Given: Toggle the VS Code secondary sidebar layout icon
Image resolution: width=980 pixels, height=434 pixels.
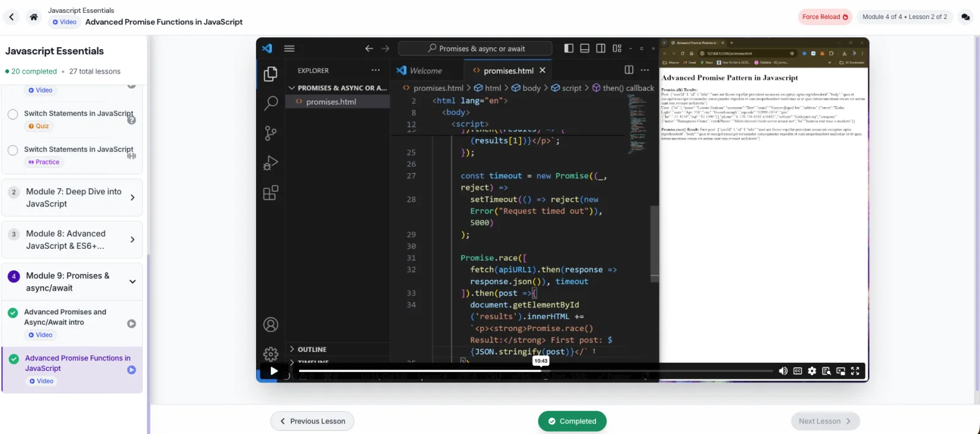Looking at the screenshot, I should [x=601, y=48].
